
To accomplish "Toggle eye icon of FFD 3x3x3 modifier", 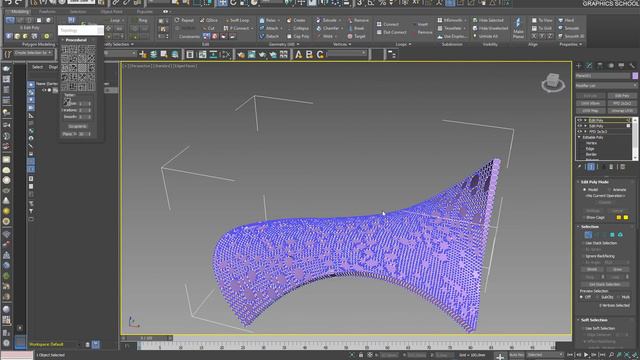I will point(580,131).
